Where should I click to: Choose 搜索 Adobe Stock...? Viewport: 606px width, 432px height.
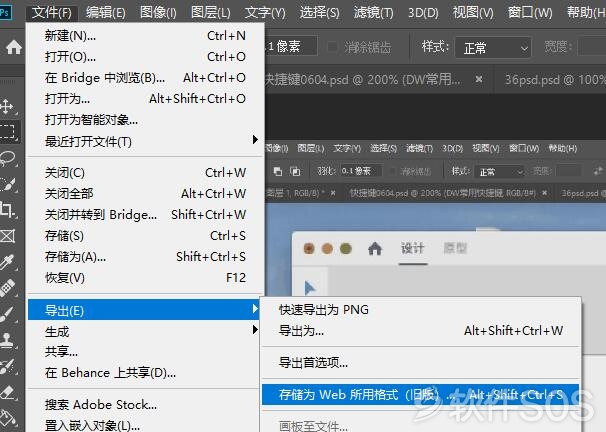tap(144, 405)
